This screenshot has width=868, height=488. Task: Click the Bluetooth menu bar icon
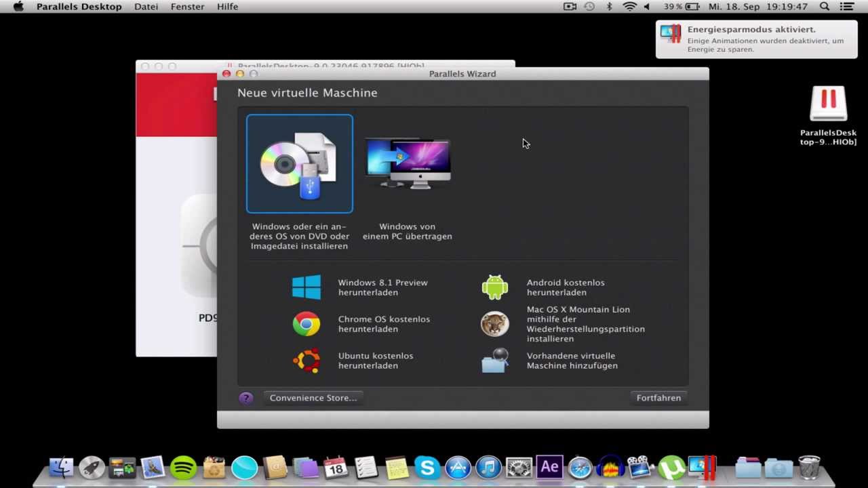click(609, 7)
